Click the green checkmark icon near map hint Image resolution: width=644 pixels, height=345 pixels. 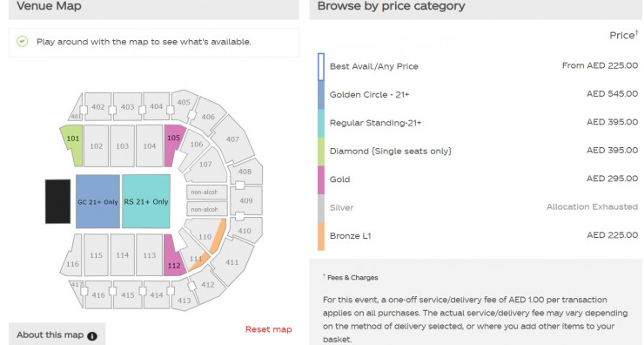(22, 41)
